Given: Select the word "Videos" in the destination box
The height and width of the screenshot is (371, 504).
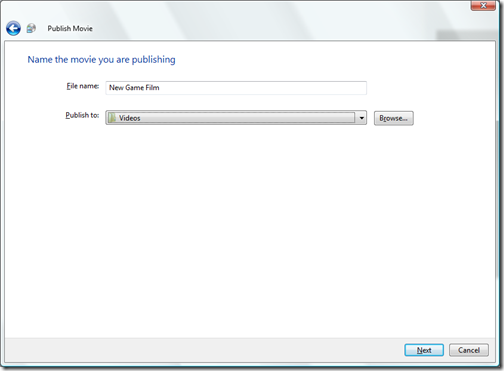Looking at the screenshot, I should pyautogui.click(x=130, y=118).
